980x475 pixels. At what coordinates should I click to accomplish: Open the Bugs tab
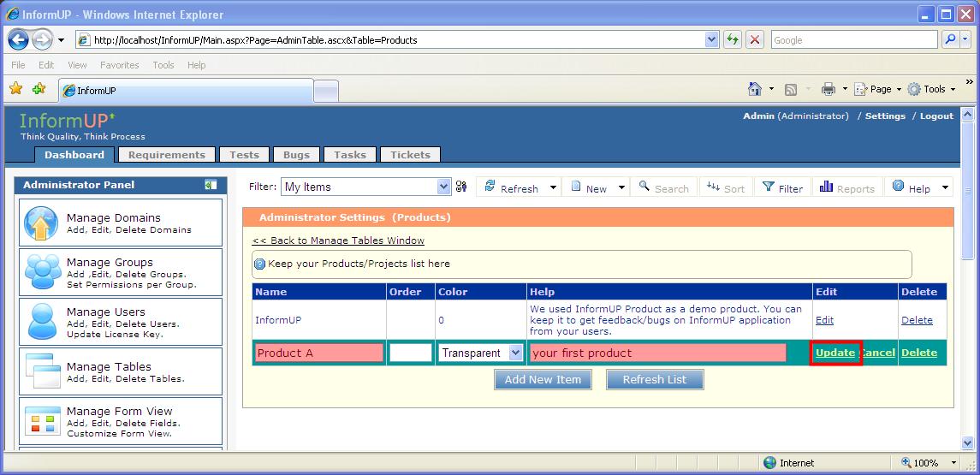(x=296, y=155)
